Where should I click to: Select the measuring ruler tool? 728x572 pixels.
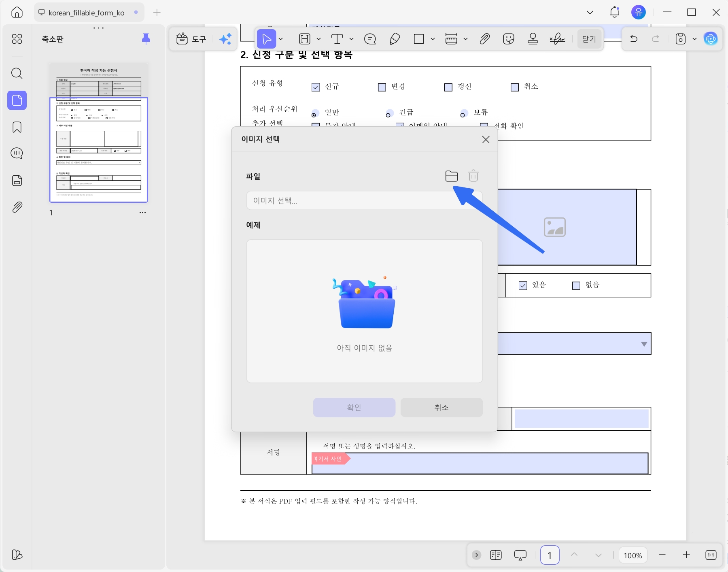pos(451,39)
